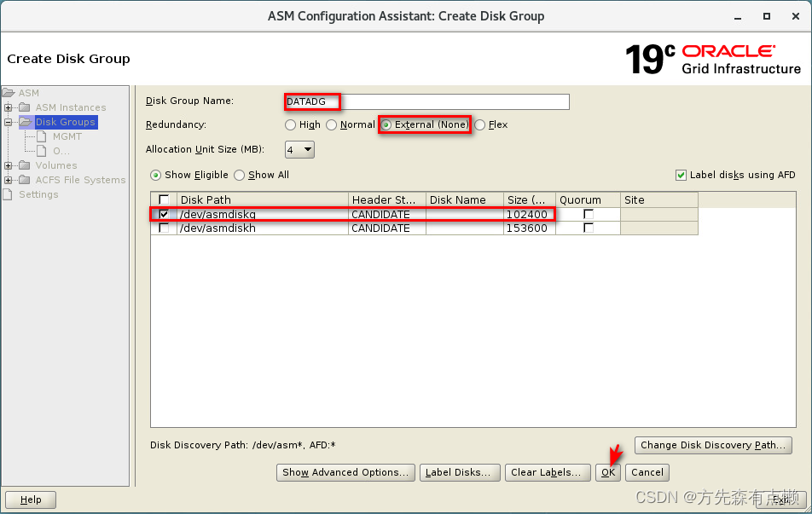Expand the ASM Instances tree node
812x514 pixels.
pos(9,107)
